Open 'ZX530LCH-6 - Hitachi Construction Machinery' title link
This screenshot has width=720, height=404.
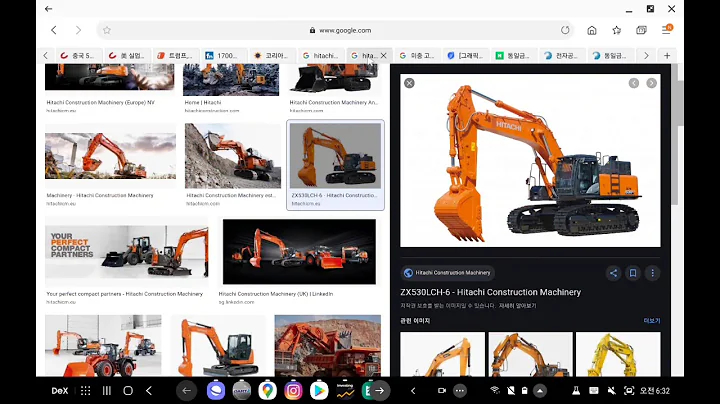pyautogui.click(x=490, y=292)
